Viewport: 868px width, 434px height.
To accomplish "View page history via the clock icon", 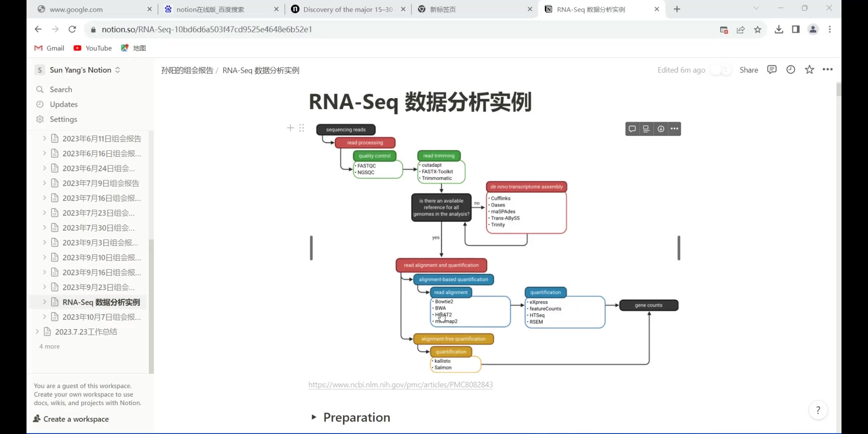I will click(x=790, y=70).
